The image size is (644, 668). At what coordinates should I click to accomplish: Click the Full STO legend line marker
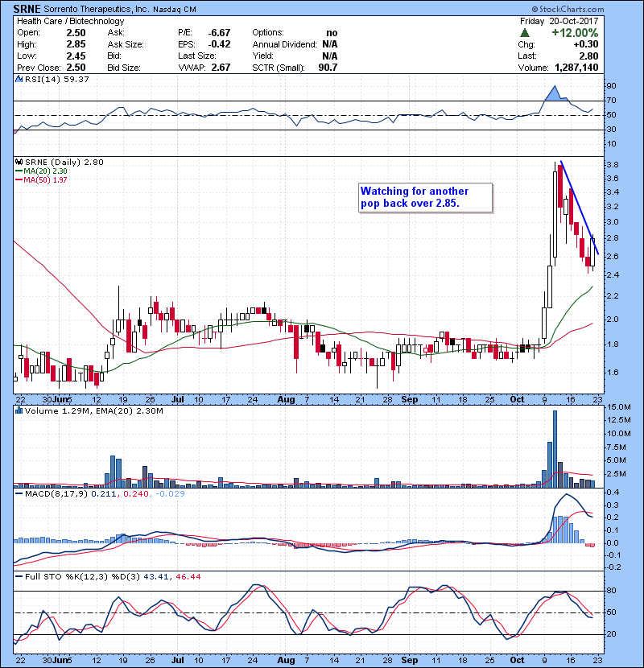(x=19, y=577)
